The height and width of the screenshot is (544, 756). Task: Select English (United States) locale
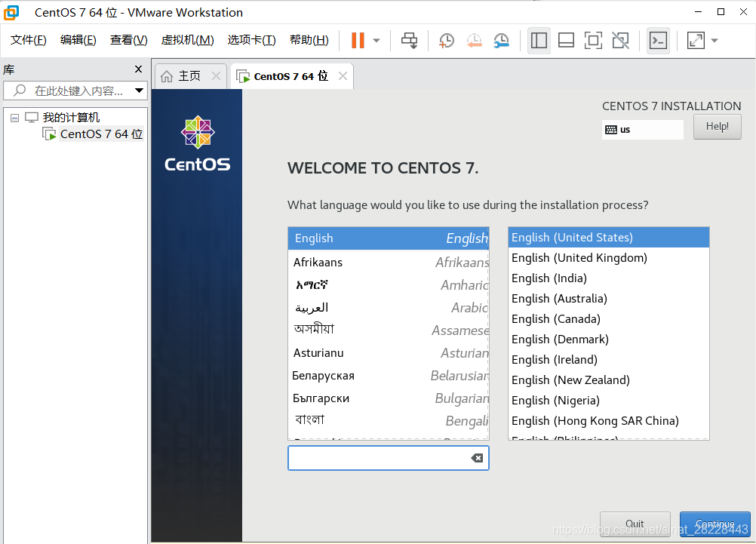click(608, 237)
